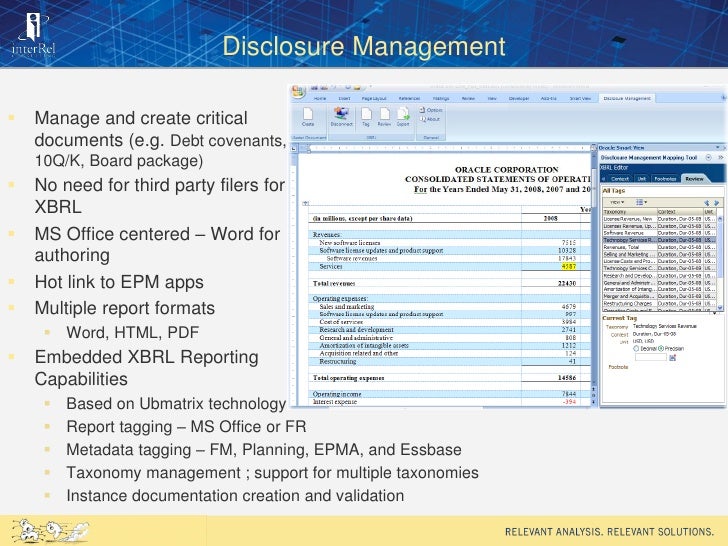This screenshot has height=546, width=728.
Task: Click the precision value input field
Action: 650,358
